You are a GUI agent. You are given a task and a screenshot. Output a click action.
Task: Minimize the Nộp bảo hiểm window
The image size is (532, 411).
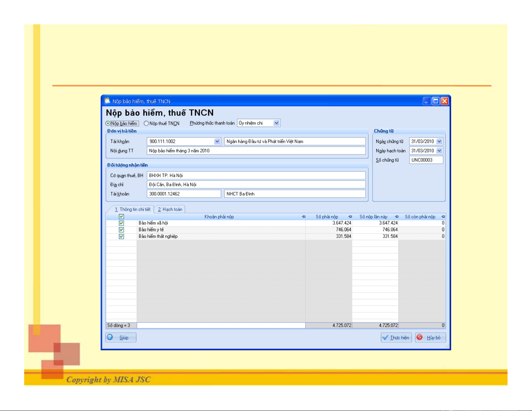pyautogui.click(x=426, y=101)
